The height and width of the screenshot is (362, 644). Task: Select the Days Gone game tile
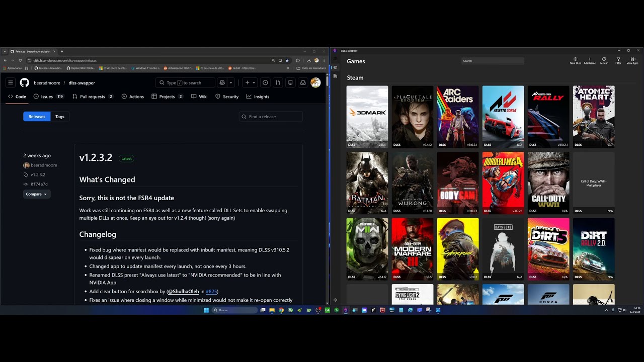[x=503, y=249]
